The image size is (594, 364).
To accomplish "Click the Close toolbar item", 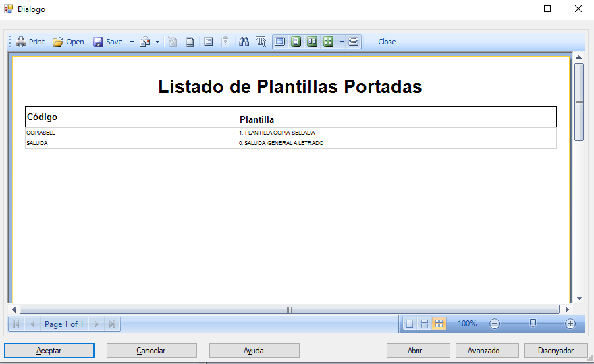I will point(387,42).
